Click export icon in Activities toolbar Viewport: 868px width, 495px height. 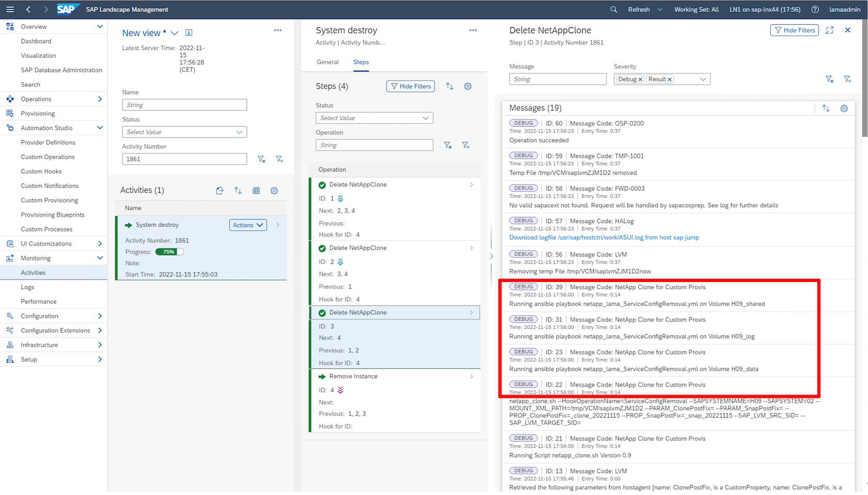click(x=220, y=191)
